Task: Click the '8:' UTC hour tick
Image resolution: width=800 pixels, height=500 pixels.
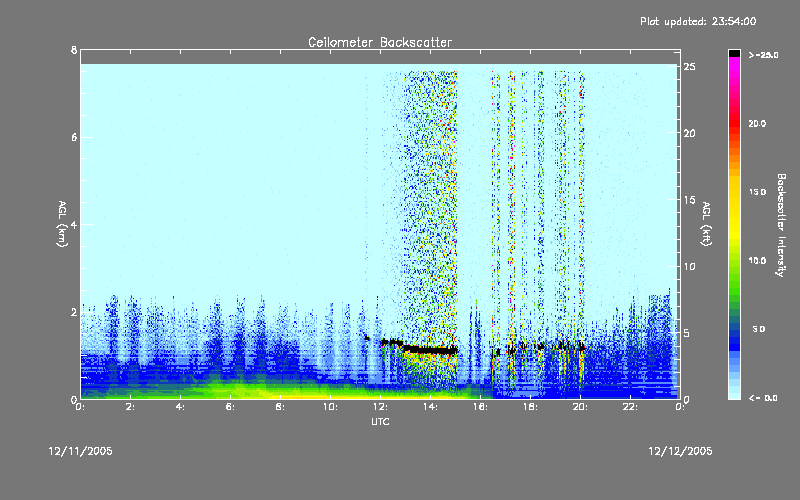Action: [281, 407]
